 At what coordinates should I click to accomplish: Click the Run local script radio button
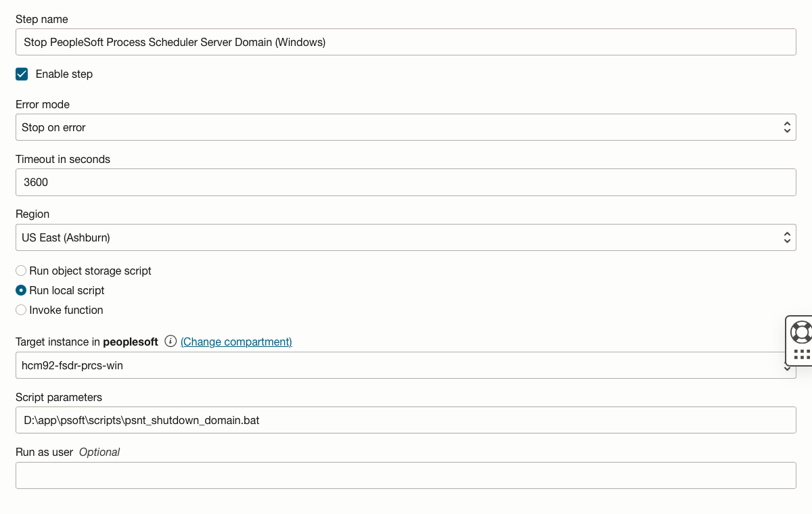click(20, 290)
